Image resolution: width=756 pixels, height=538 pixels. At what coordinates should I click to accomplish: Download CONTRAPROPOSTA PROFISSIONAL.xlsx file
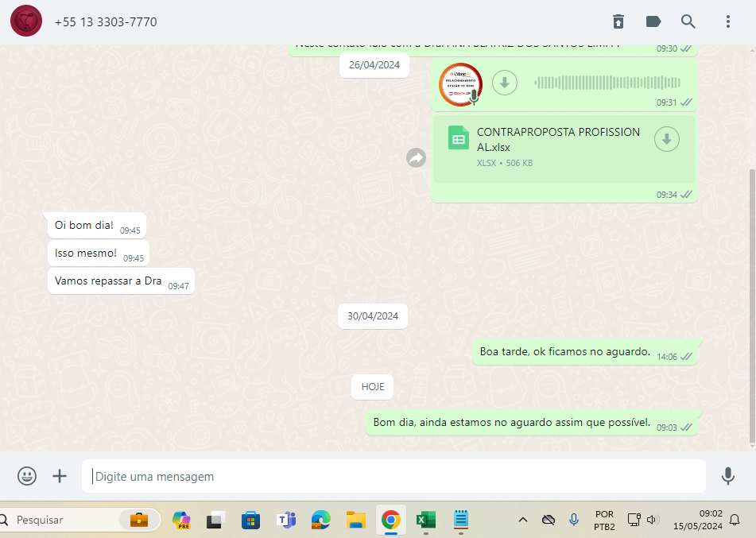tap(667, 139)
